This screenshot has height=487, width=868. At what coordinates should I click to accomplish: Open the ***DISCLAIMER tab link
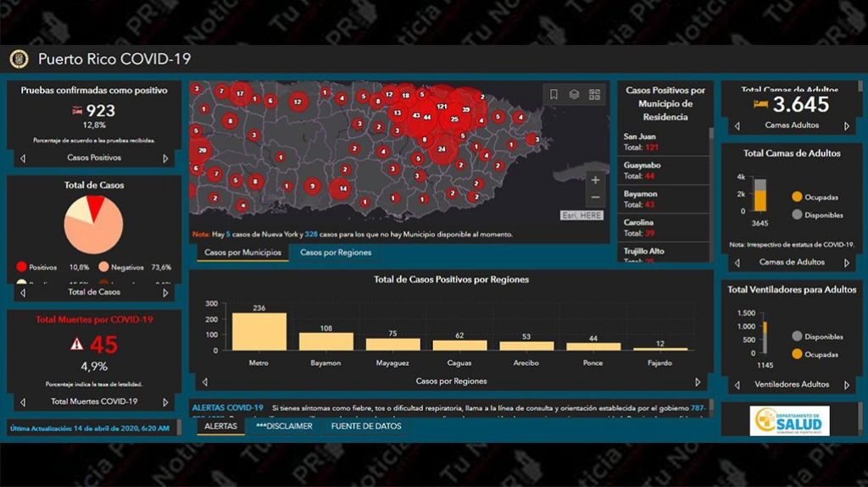[284, 426]
